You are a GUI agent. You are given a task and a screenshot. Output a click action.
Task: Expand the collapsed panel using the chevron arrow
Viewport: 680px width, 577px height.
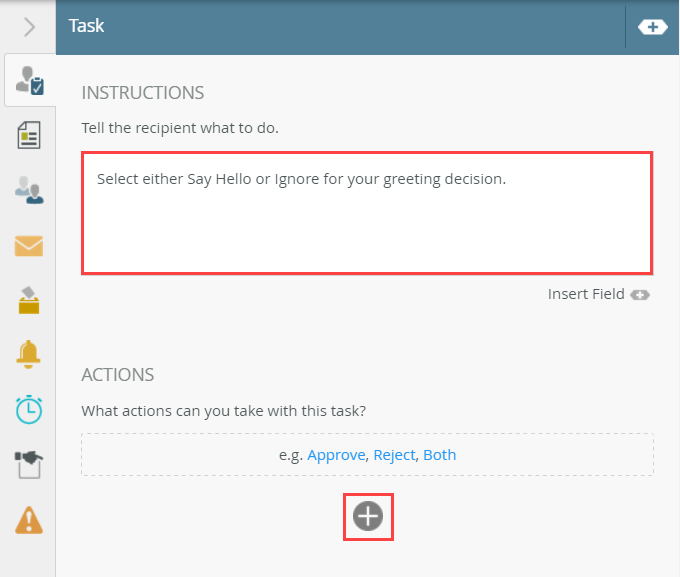pyautogui.click(x=29, y=27)
